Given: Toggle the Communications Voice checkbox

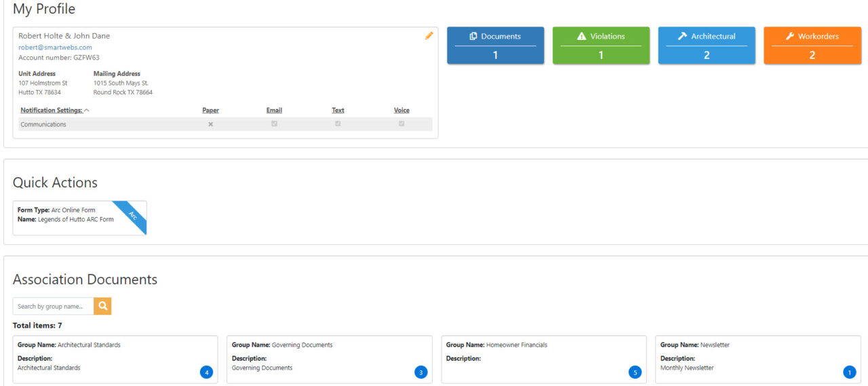Looking at the screenshot, I should (401, 124).
